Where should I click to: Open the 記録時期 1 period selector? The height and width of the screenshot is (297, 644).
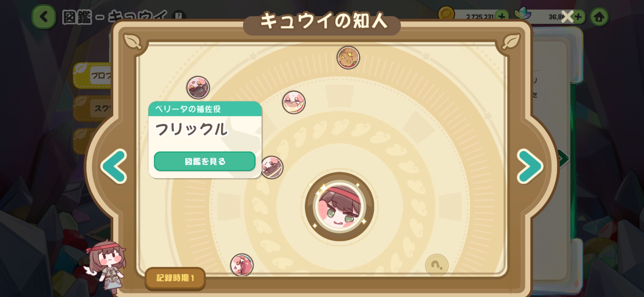pos(175,278)
